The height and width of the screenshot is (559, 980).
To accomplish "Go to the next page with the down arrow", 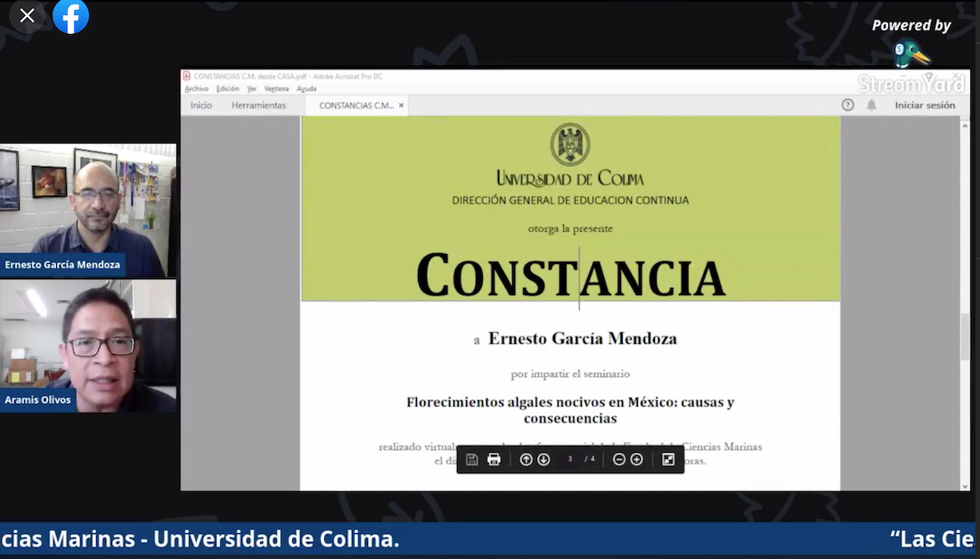I will click(543, 459).
